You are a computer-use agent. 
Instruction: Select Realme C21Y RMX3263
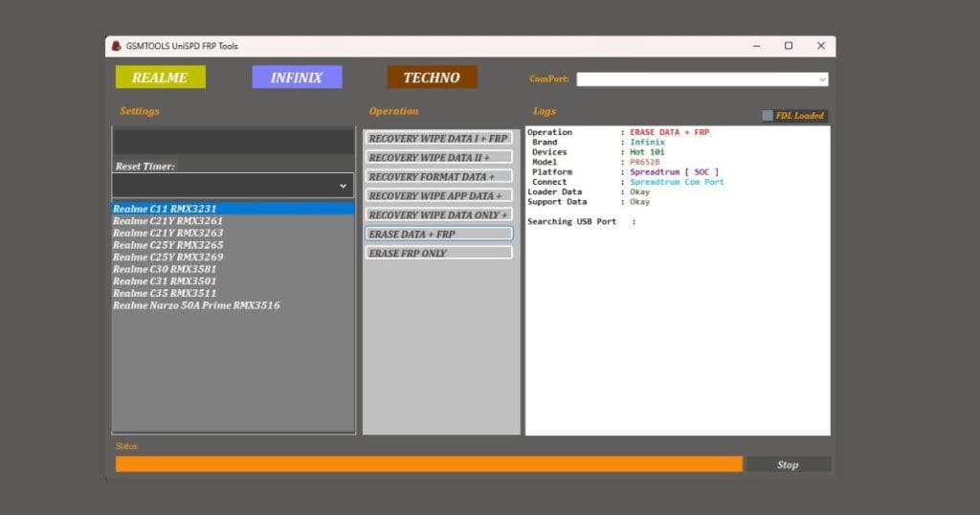point(234,233)
